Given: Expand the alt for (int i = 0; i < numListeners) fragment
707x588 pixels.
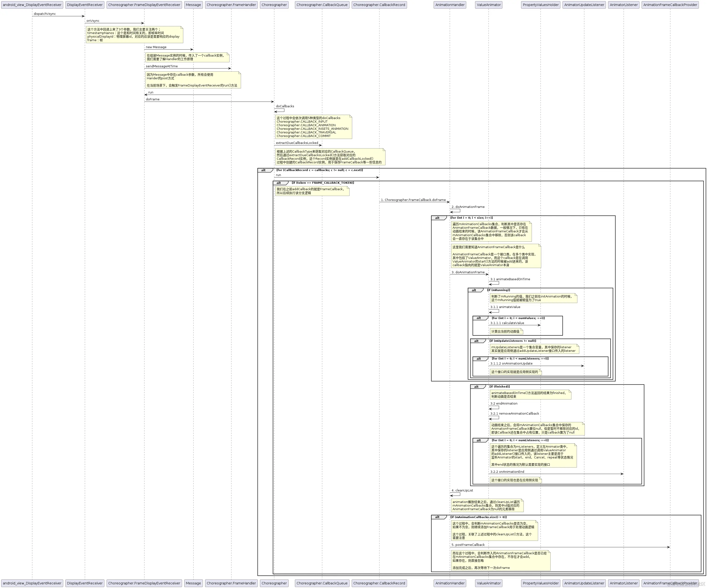Looking at the screenshot, I should point(479,440).
